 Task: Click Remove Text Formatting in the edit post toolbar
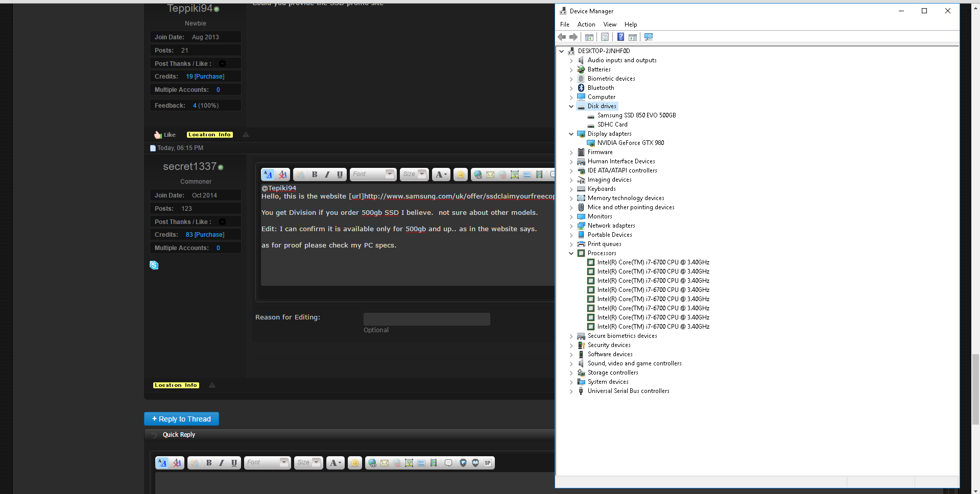(x=283, y=175)
